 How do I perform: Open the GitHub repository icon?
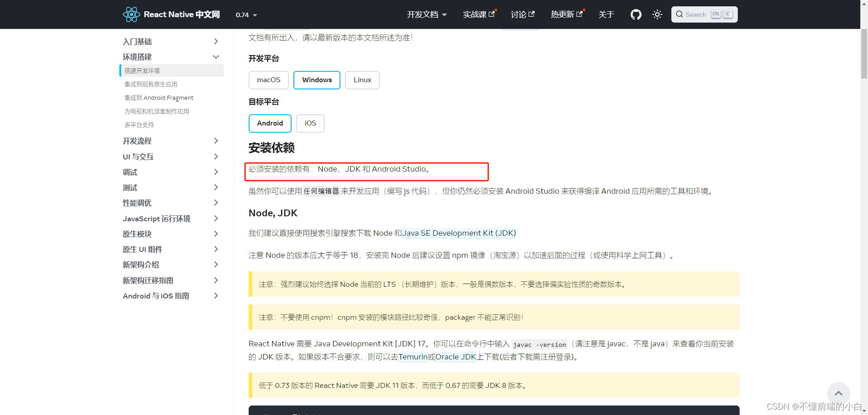point(636,14)
